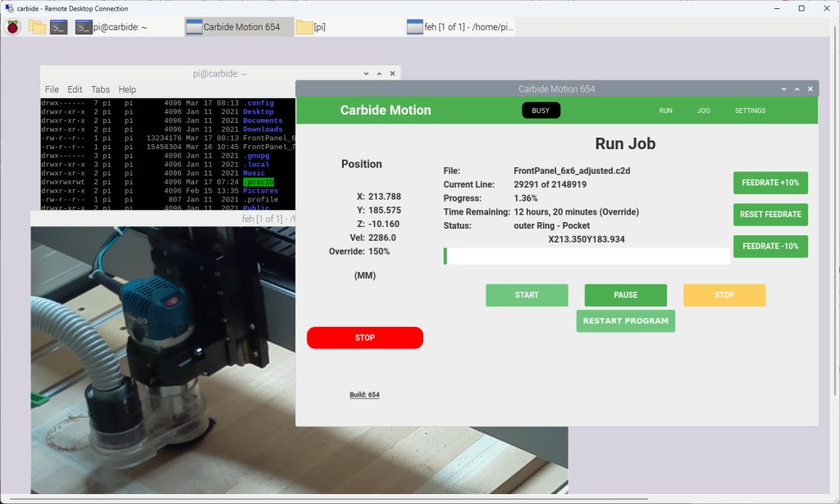Launch a terminal from the taskbar launcher
This screenshot has height=504, width=840.
57,26
